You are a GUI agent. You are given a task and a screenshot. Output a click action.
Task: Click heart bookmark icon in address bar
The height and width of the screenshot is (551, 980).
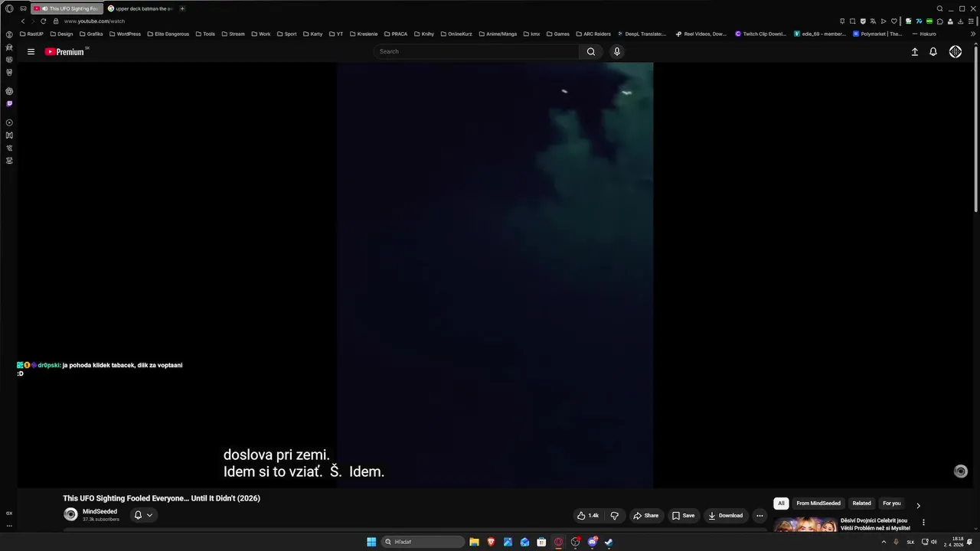click(893, 21)
